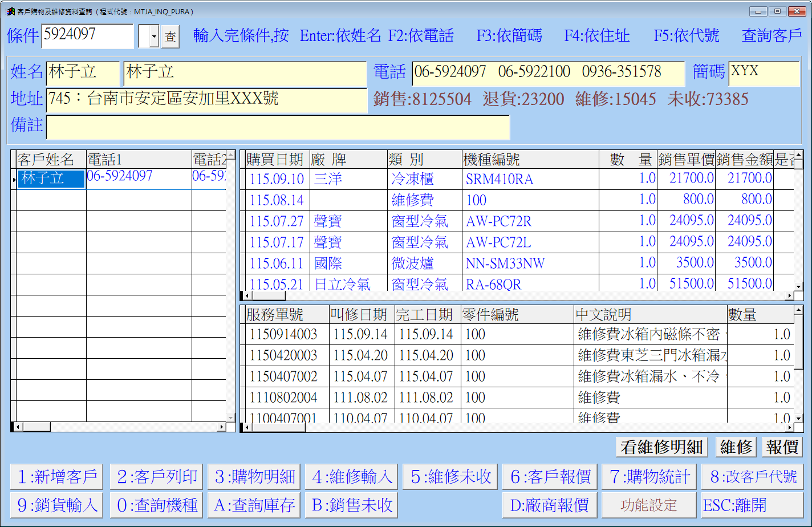Click model SRM410RA in purchase table
812x527 pixels.
(530, 179)
